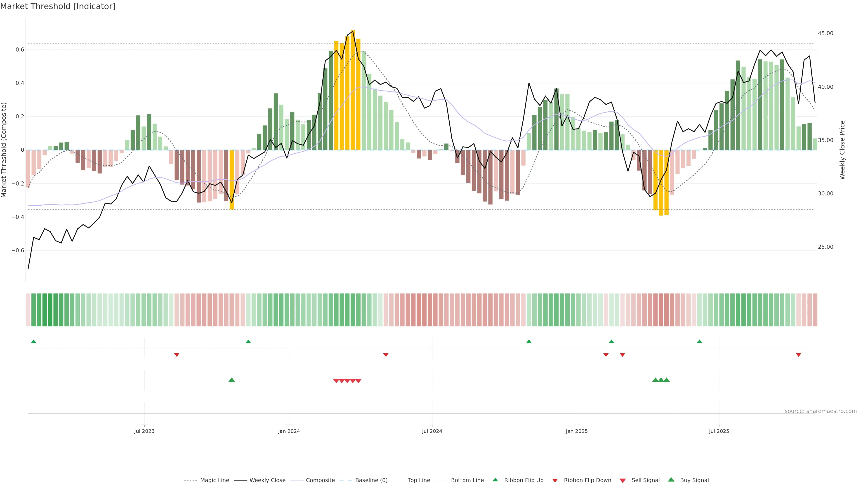Click the Weekly Close Price axis title
Viewport: 868px width, 488px height.
[x=842, y=150]
